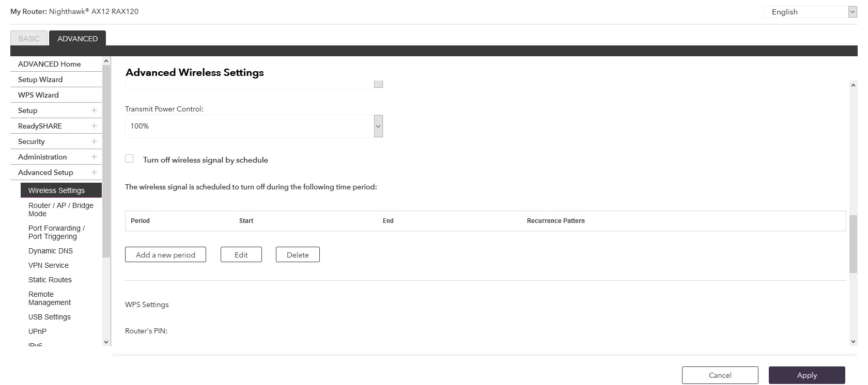Click the Delete period button

[298, 254]
